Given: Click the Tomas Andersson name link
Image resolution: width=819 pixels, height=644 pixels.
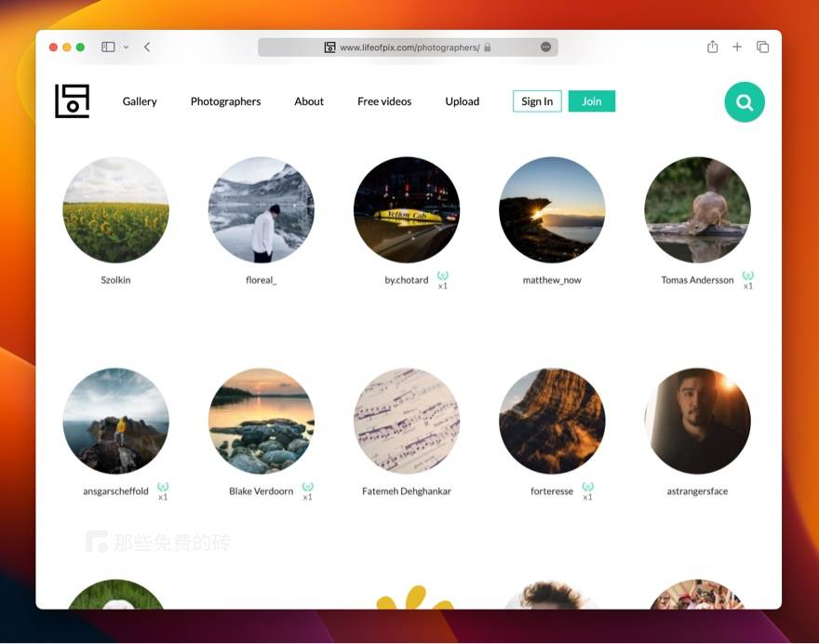Looking at the screenshot, I should [x=697, y=280].
